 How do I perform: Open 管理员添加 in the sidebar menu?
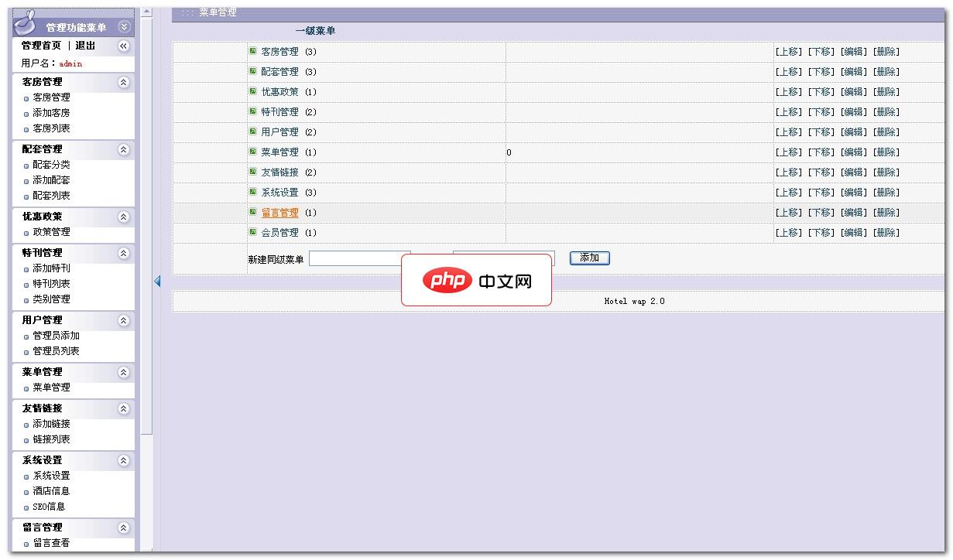tap(56, 336)
